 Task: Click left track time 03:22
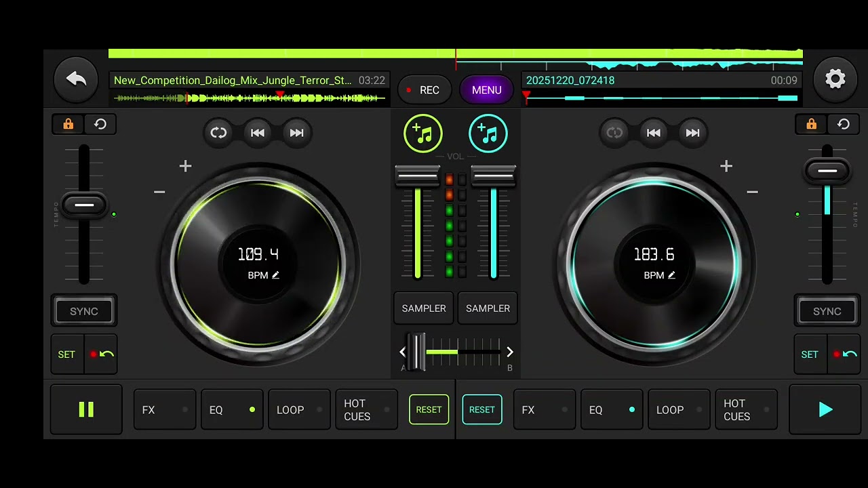(372, 81)
